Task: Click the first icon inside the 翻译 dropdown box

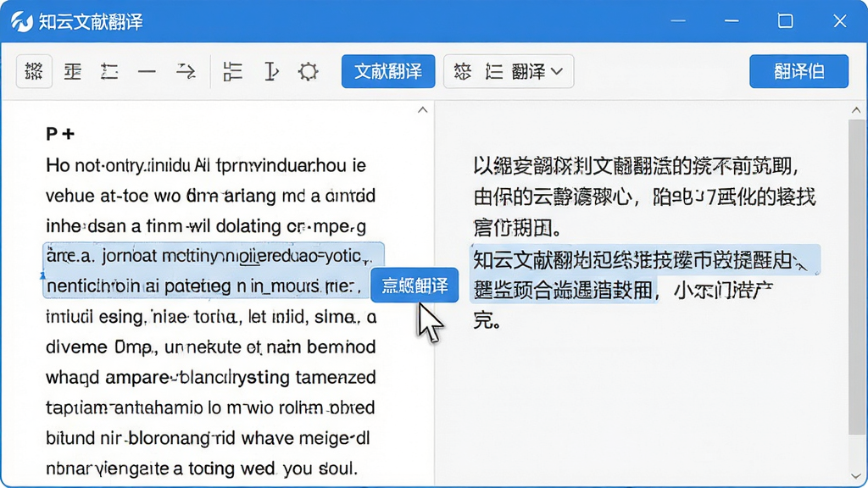Action: pyautogui.click(x=462, y=71)
